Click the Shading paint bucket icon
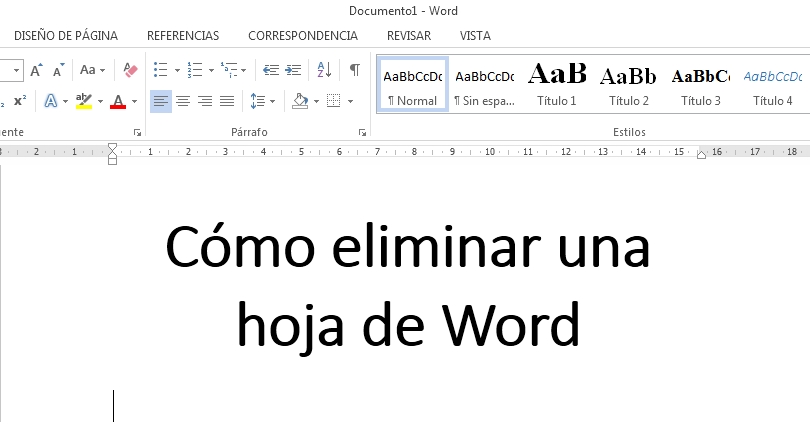This screenshot has width=810, height=434. coord(300,101)
